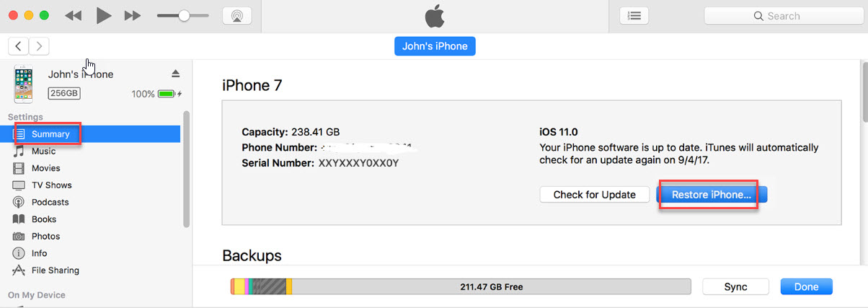The width and height of the screenshot is (868, 308).
Task: Click the fast-forward button
Action: click(x=133, y=16)
